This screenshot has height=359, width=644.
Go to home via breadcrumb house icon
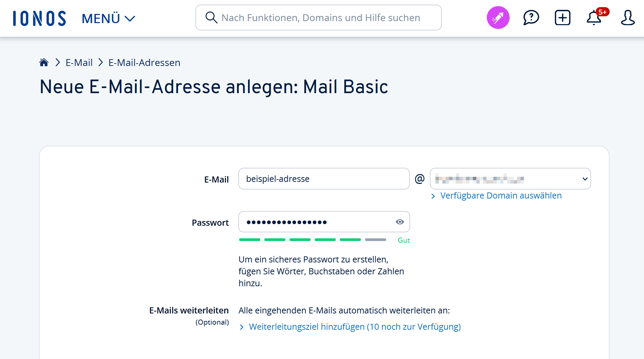[44, 62]
